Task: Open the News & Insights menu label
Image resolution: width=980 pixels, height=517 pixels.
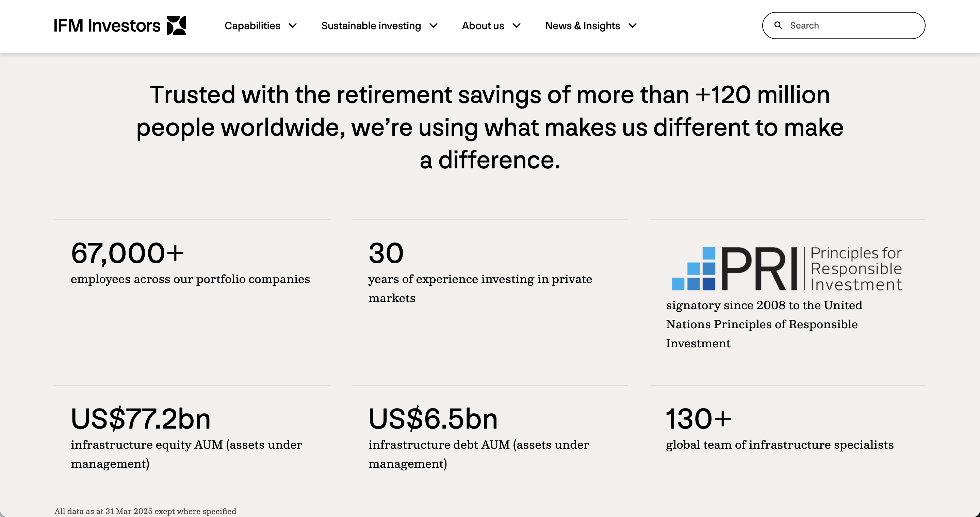Action: [x=582, y=26]
